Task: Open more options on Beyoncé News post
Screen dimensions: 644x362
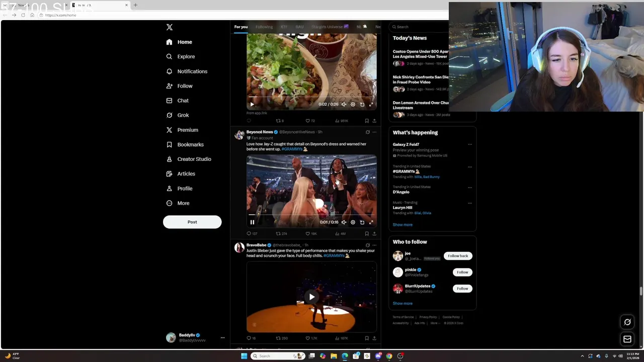Action: (x=374, y=132)
